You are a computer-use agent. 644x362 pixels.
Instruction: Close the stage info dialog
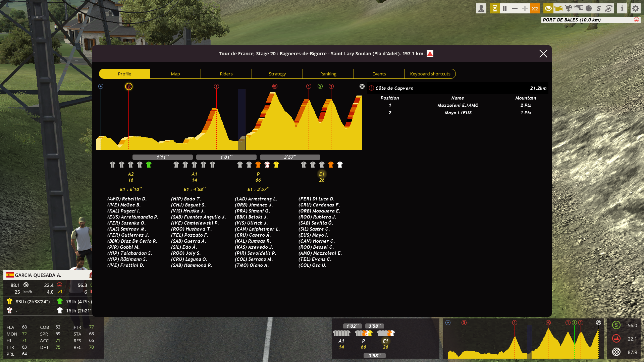click(x=543, y=54)
